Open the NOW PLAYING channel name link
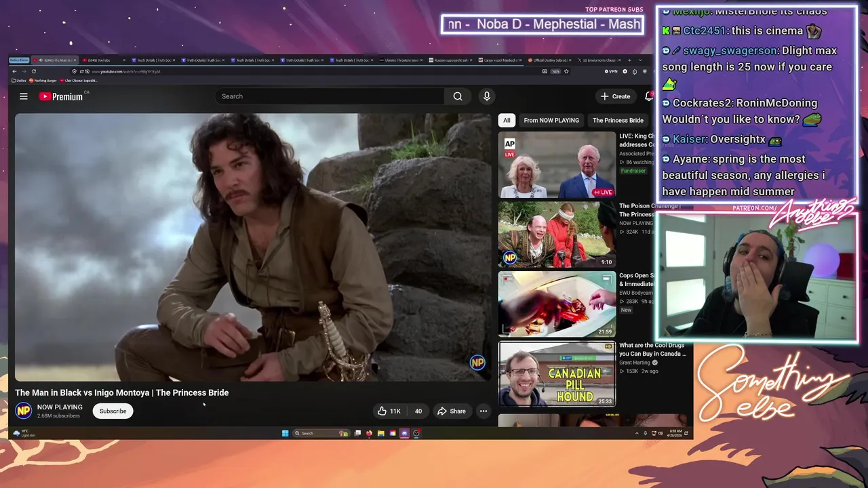The width and height of the screenshot is (868, 488). [60, 407]
